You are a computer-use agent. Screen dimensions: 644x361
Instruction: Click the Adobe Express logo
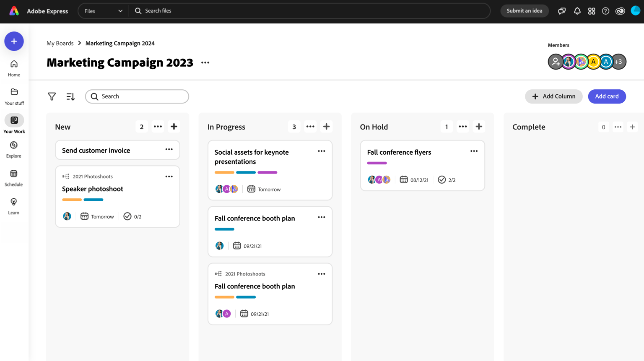(x=14, y=11)
